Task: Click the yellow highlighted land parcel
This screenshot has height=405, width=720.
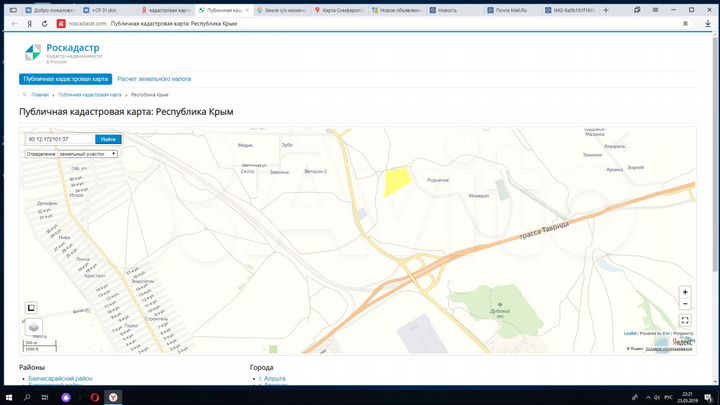Action: [x=397, y=181]
